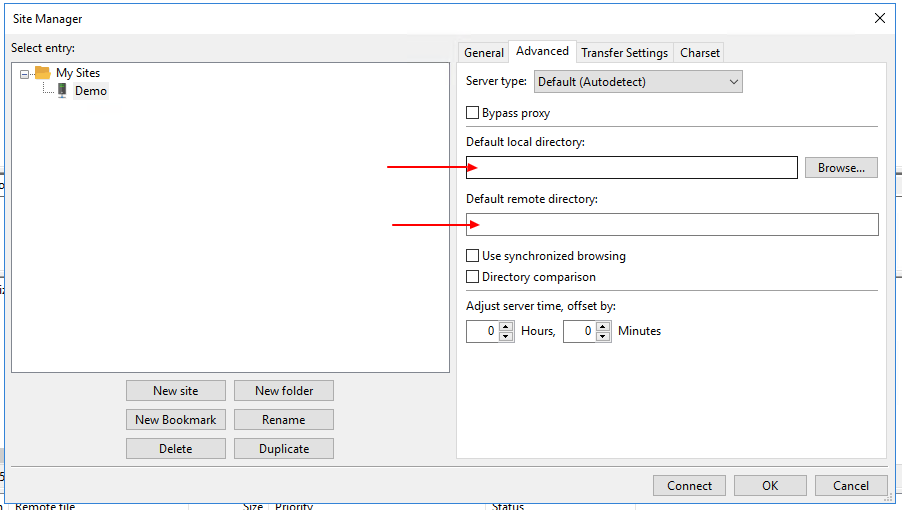The image size is (902, 510).
Task: Click the My Sites folder icon
Action: tap(42, 73)
